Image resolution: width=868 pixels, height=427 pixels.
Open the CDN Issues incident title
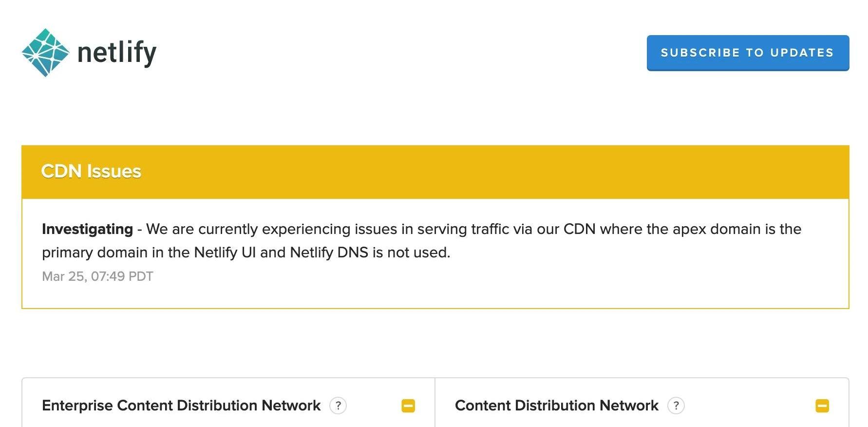tap(91, 172)
